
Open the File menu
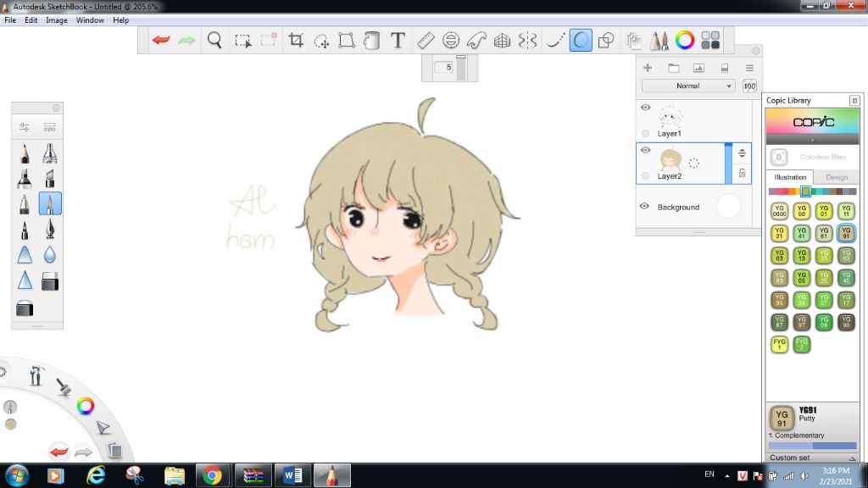[10, 20]
